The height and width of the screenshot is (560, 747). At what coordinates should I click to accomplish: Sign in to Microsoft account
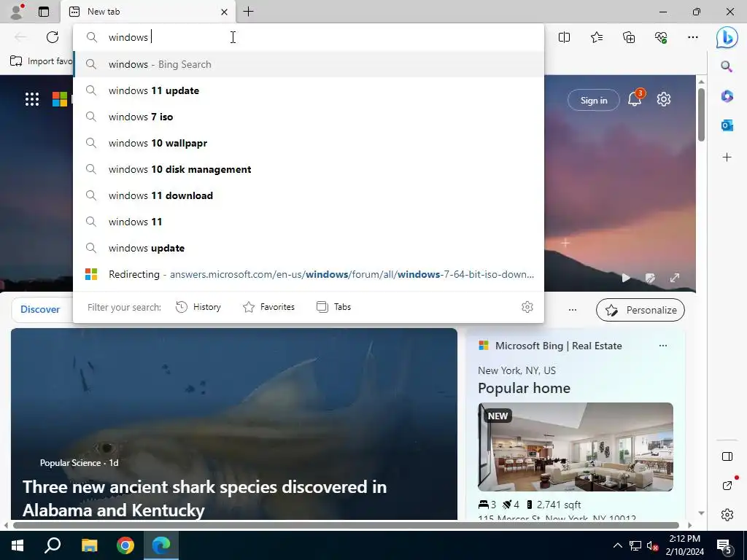[594, 100]
